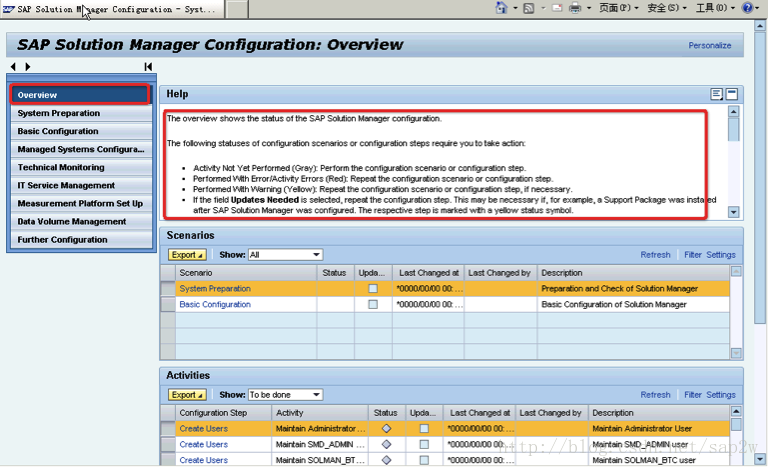
Task: Click the navigate back arrow icon
Action: point(13,67)
